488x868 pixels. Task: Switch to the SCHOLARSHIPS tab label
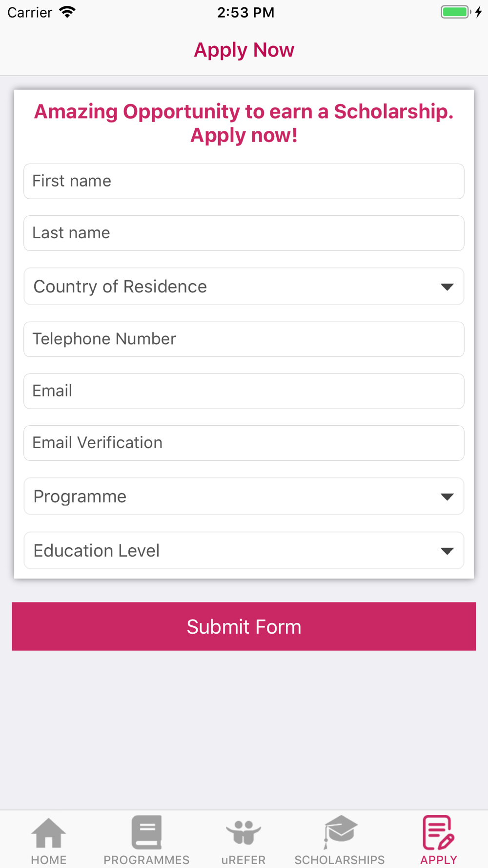340,860
